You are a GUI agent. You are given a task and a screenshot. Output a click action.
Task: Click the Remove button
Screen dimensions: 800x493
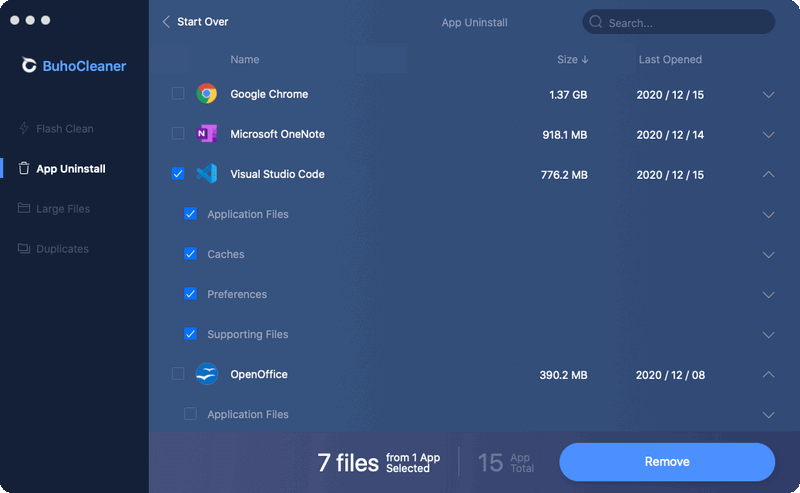coord(667,461)
